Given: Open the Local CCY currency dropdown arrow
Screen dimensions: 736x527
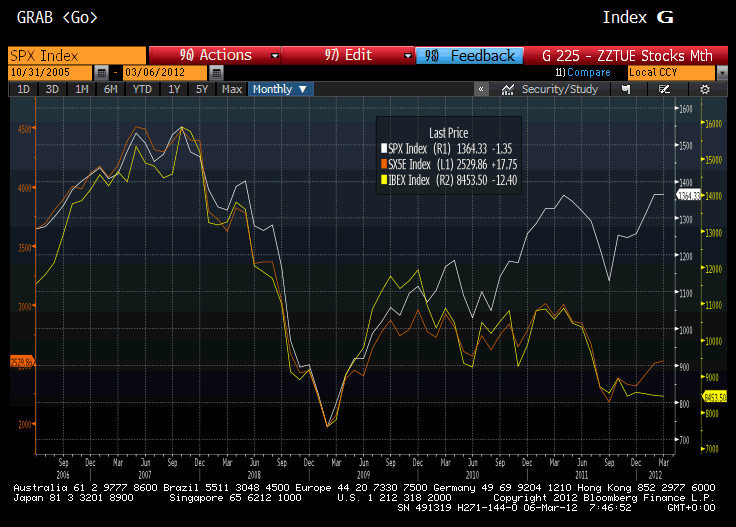Looking at the screenshot, I should tap(722, 73).
